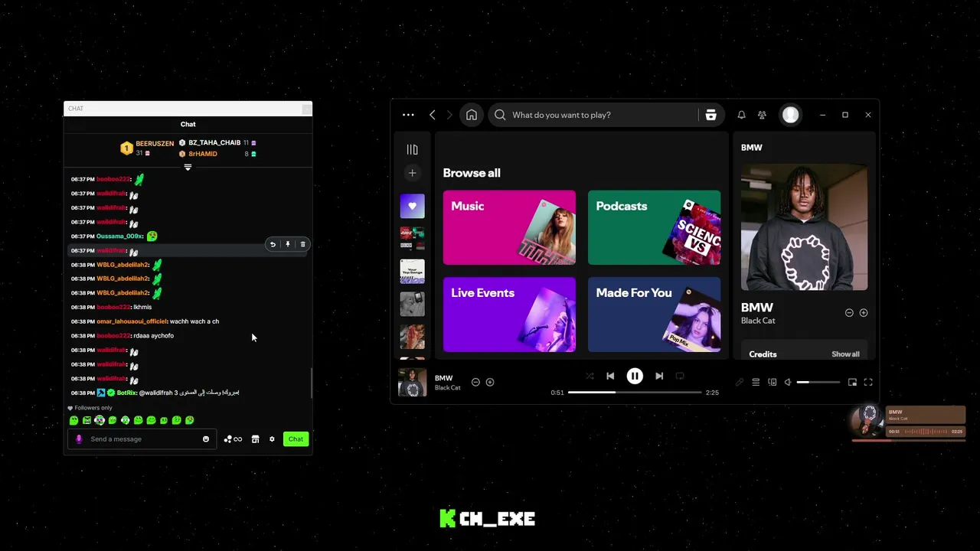Open Connect to a device icon

[x=772, y=382]
